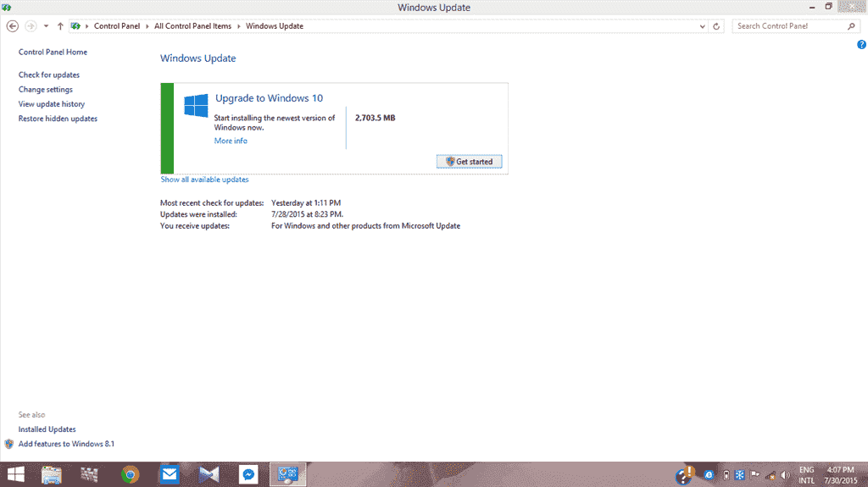Expand chevron after All Control Panel Items
The image size is (868, 487).
(x=238, y=26)
